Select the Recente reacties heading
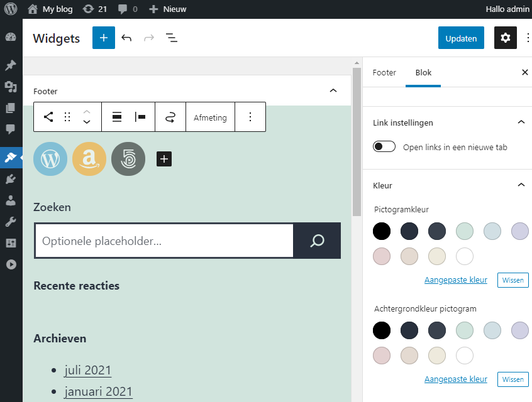 click(x=76, y=286)
